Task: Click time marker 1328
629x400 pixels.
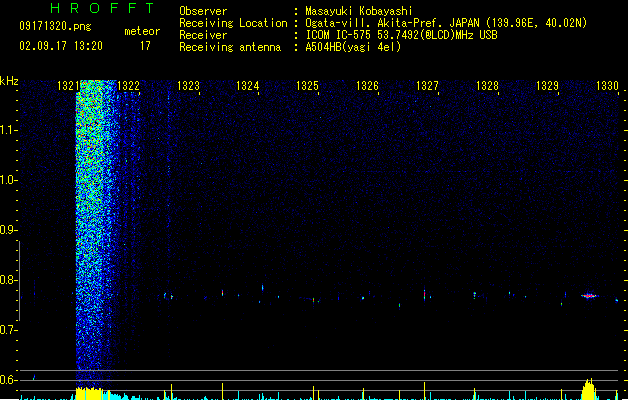Action: [x=487, y=86]
